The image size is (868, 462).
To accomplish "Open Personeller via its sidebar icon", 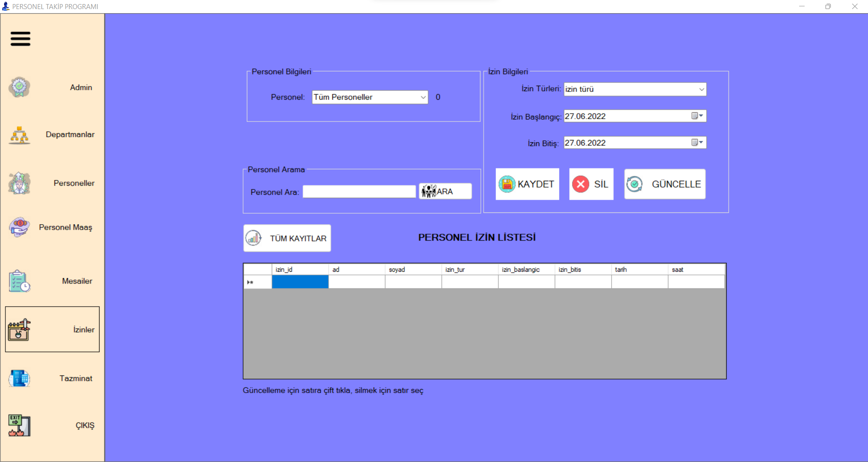I will [19, 183].
